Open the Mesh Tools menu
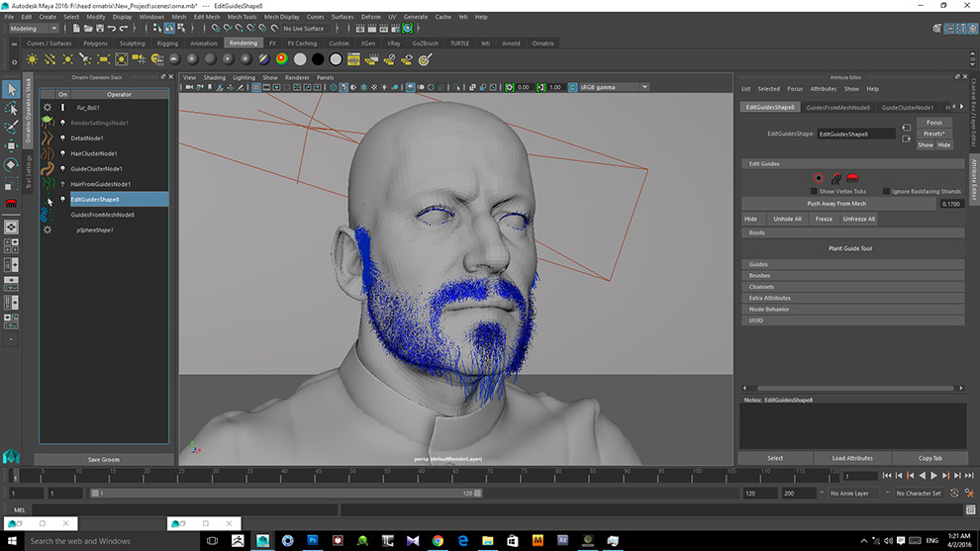980x551 pixels. coord(242,17)
